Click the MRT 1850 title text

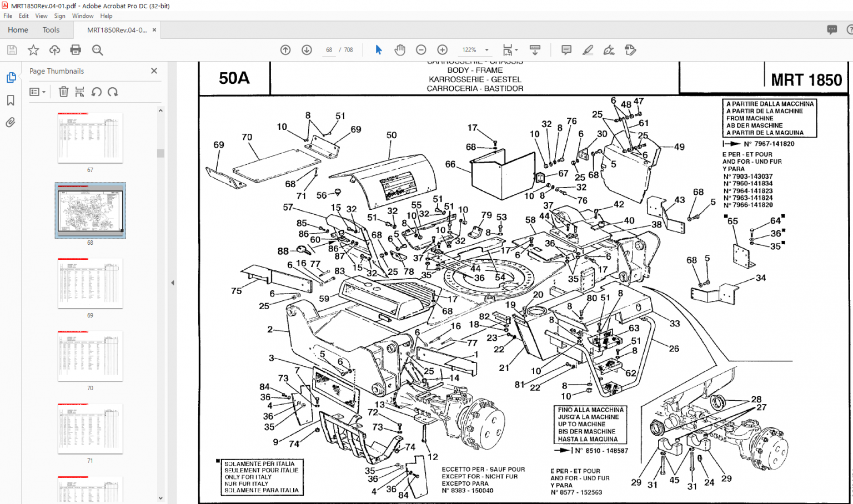coord(806,80)
